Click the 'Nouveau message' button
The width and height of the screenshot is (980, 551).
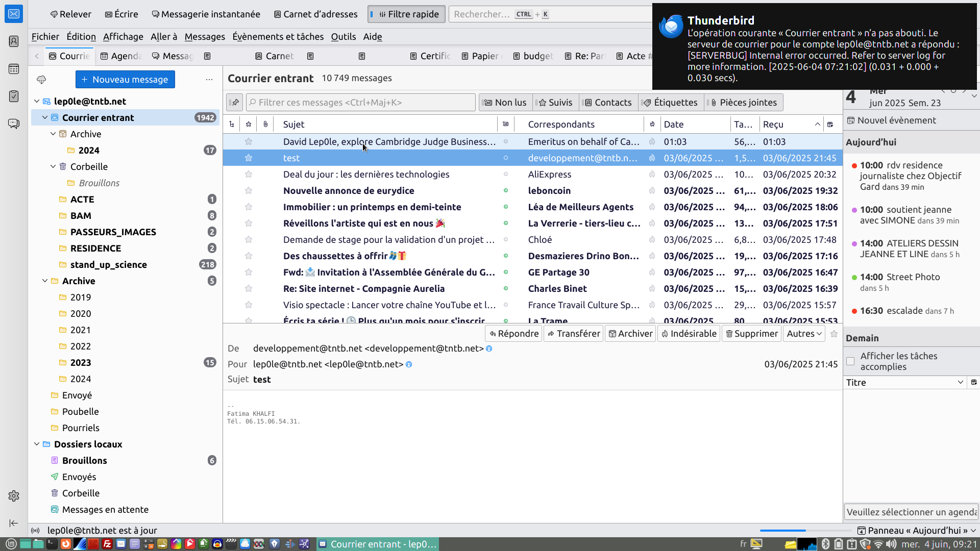coord(125,80)
